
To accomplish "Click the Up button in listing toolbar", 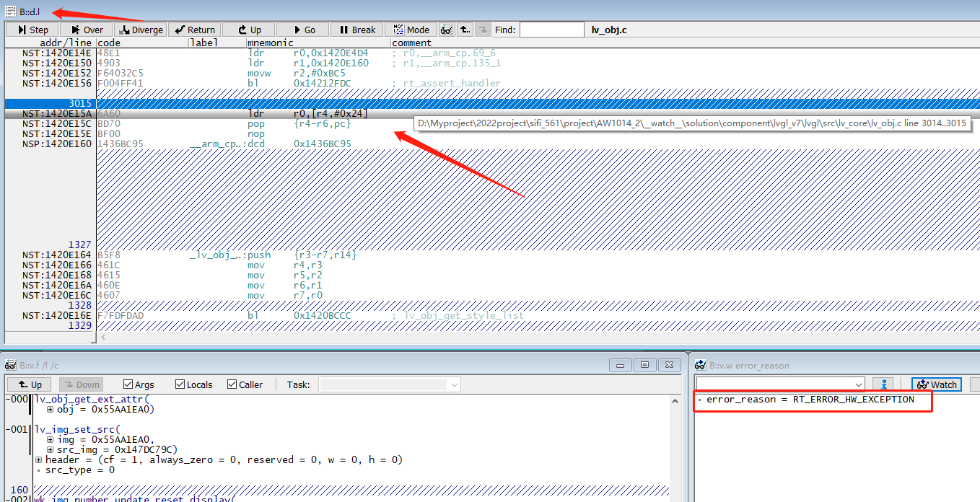I will click(x=248, y=30).
